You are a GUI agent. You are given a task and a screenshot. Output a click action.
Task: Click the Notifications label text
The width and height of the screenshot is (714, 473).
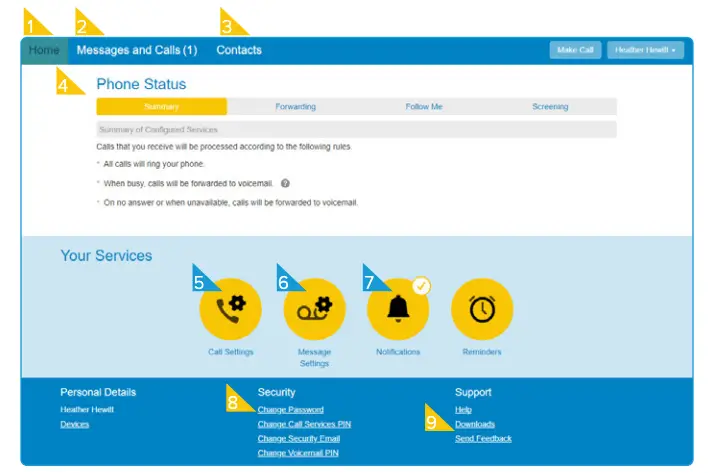coord(398,352)
